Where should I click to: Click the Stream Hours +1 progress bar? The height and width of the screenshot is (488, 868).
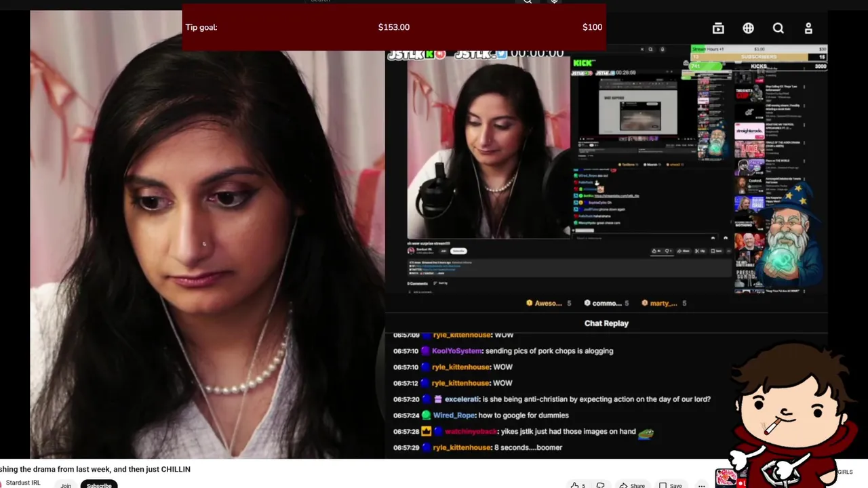(x=759, y=49)
